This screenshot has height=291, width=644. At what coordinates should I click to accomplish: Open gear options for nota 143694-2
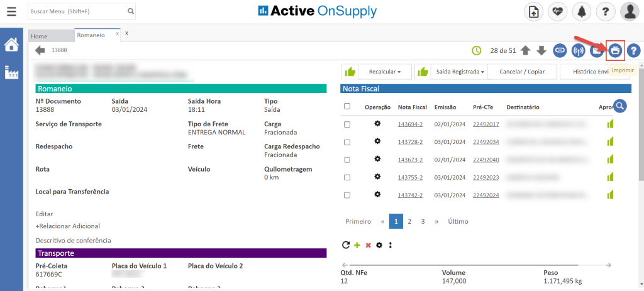tap(377, 124)
